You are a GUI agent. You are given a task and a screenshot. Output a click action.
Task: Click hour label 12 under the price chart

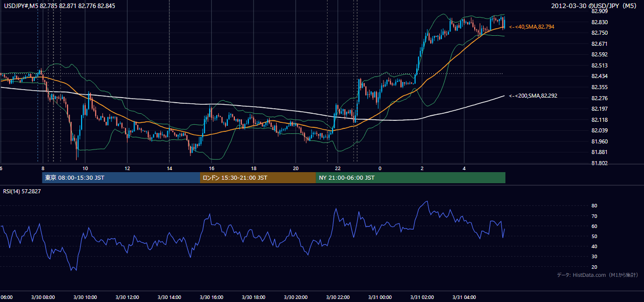click(127, 169)
